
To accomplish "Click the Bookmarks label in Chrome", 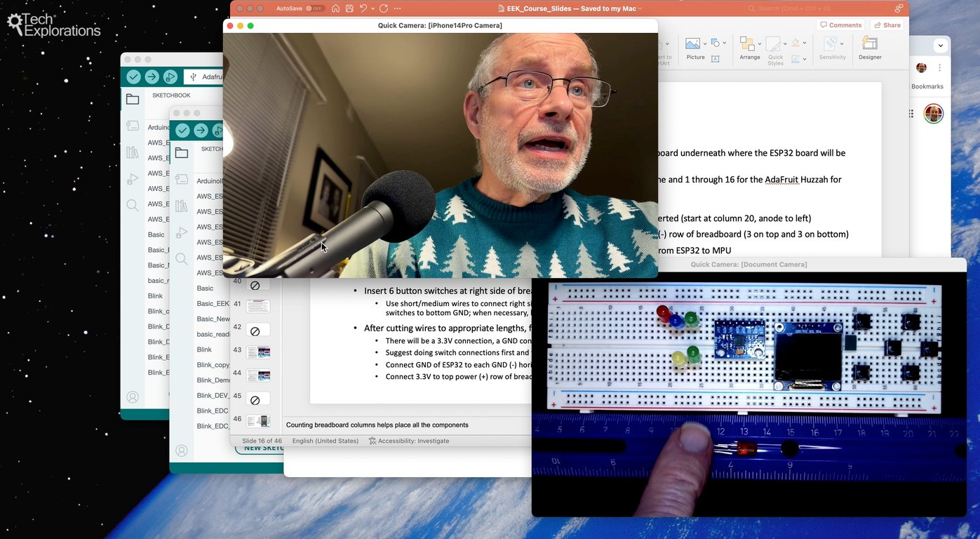I will tap(927, 86).
